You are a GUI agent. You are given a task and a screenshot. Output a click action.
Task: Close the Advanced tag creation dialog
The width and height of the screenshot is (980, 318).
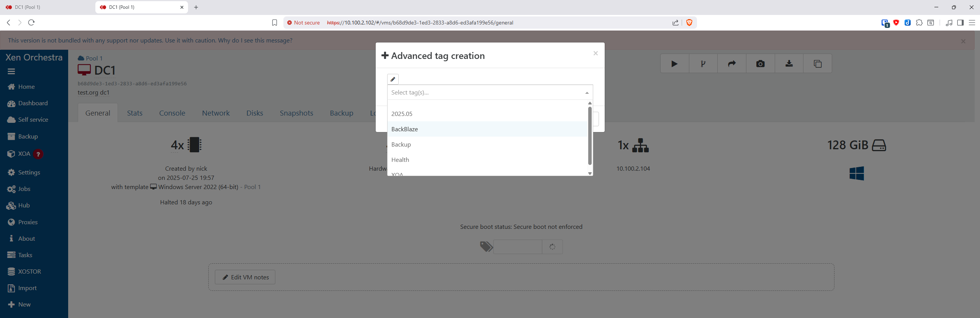click(x=596, y=53)
